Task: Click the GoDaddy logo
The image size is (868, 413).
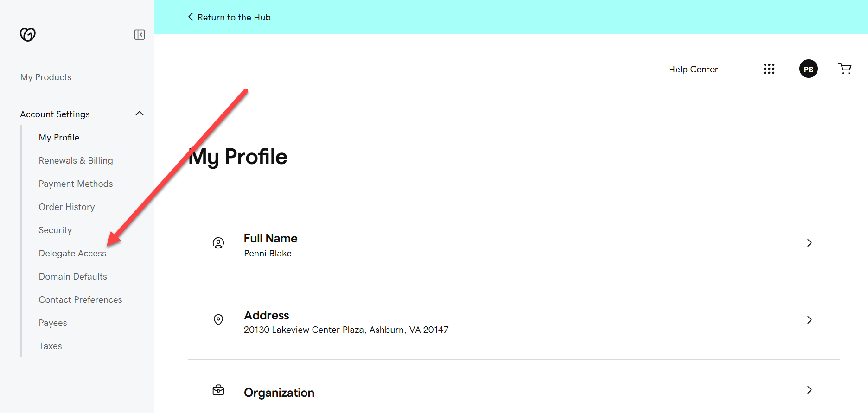Action: pyautogui.click(x=28, y=34)
